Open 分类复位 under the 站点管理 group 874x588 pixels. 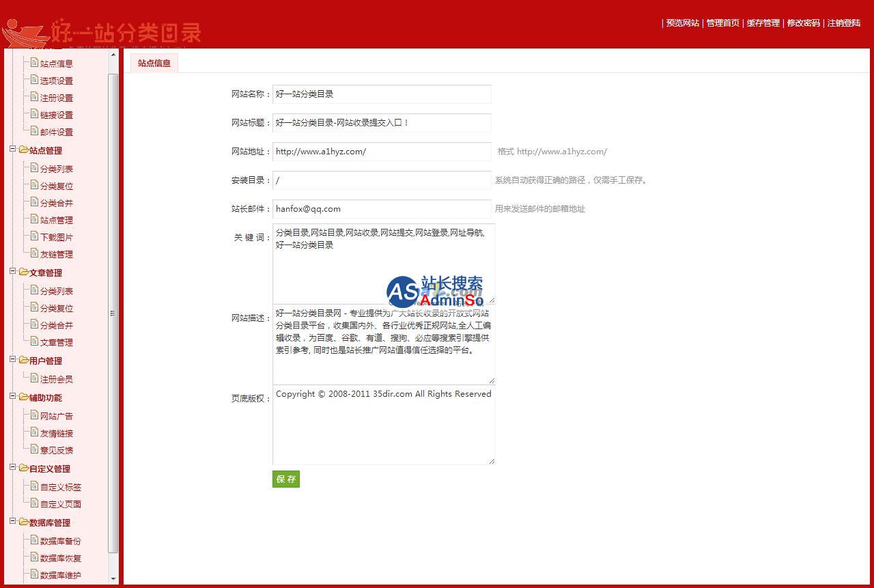pyautogui.click(x=57, y=186)
